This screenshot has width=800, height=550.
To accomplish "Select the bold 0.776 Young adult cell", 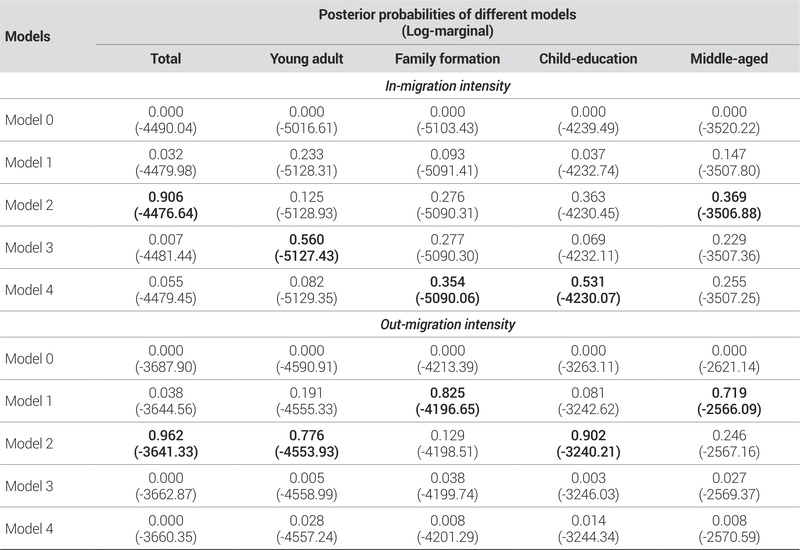I will click(307, 436).
